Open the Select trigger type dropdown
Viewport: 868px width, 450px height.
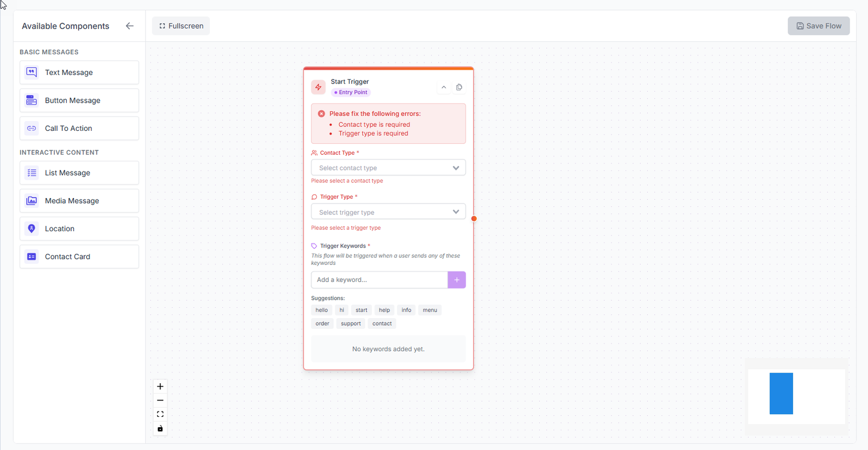(x=388, y=212)
